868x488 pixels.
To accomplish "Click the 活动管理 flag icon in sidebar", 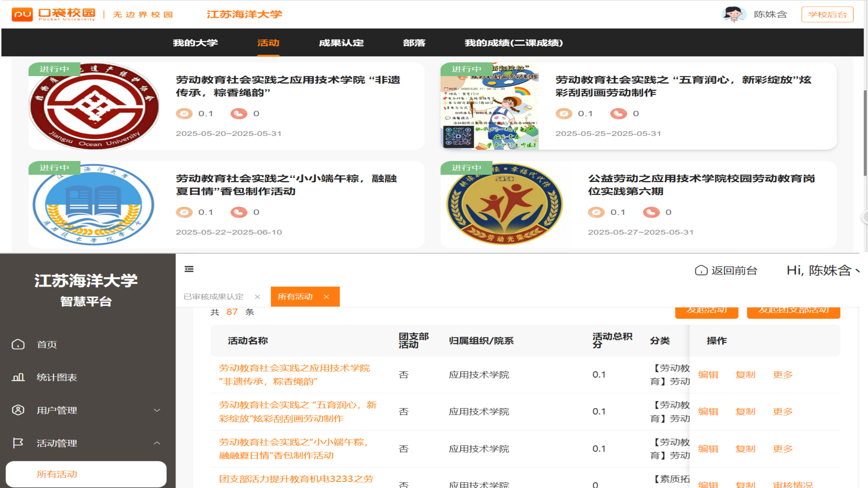I will coord(18,443).
